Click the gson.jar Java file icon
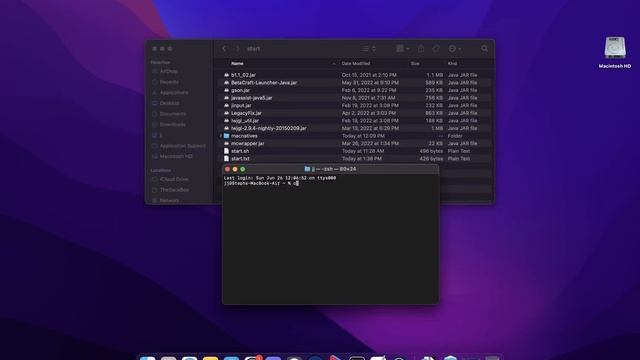Image resolution: width=640 pixels, height=360 pixels. tap(227, 90)
